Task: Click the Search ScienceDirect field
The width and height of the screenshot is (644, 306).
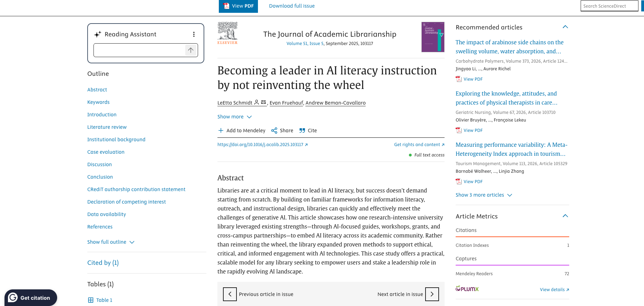Action: (x=609, y=6)
